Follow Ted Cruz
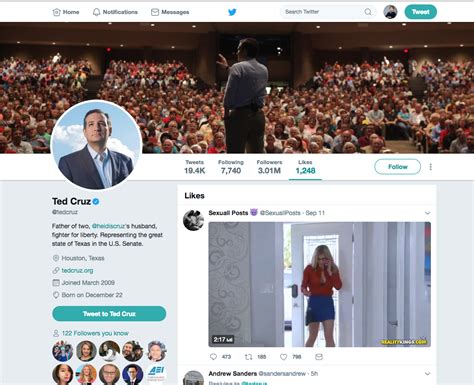The image size is (474, 385). pos(397,167)
